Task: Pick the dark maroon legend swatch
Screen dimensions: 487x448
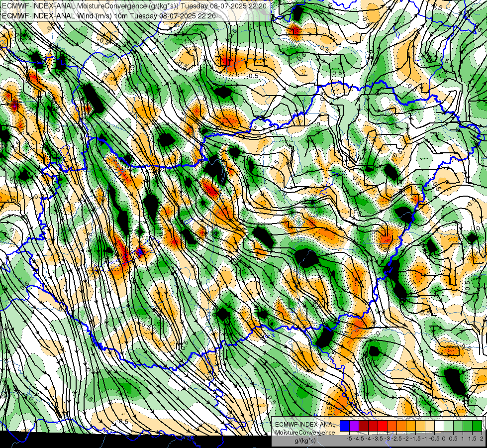Action: coord(364,426)
